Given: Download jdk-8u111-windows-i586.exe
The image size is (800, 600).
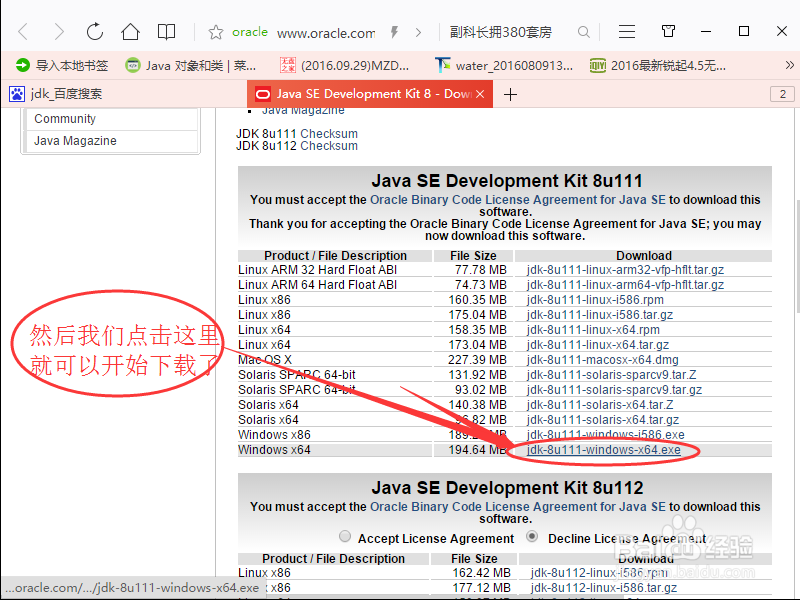Looking at the screenshot, I should pyautogui.click(x=606, y=435).
